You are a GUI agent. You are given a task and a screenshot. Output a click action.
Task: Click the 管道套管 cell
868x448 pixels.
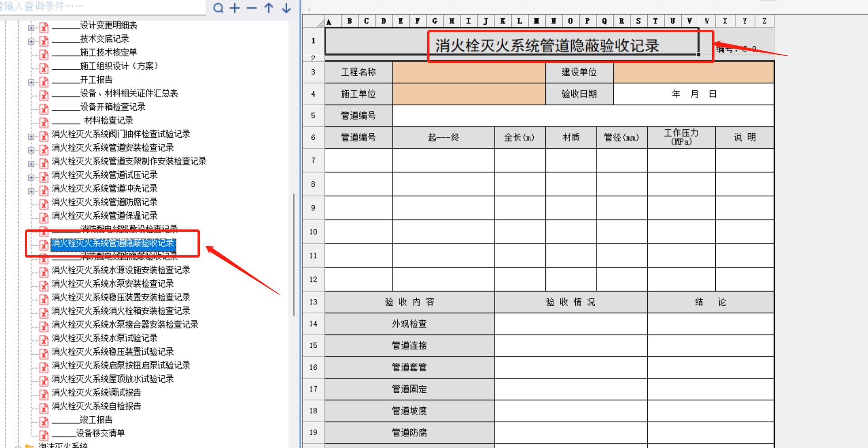(410, 367)
